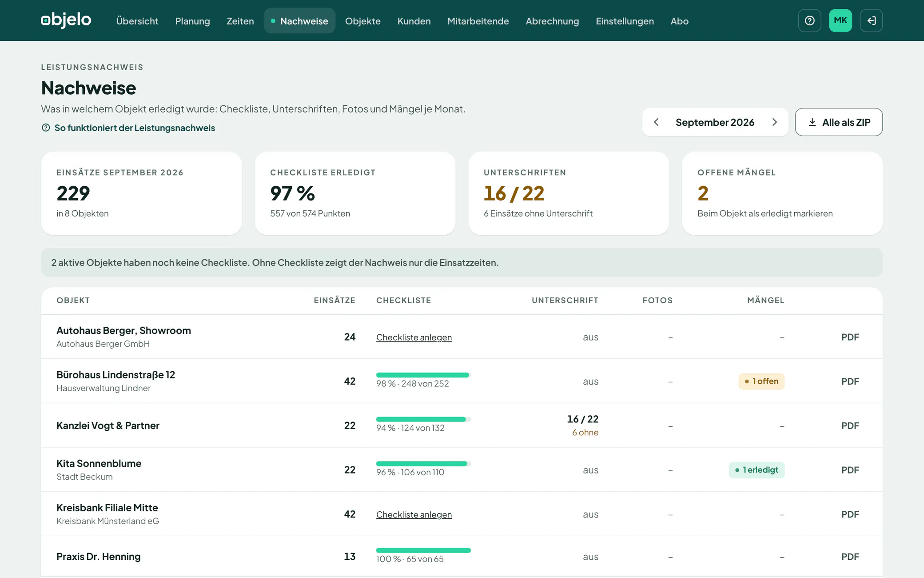Open 'So funktioniert der Leistungsnachweis' help link
The height and width of the screenshot is (578, 924).
pos(128,128)
